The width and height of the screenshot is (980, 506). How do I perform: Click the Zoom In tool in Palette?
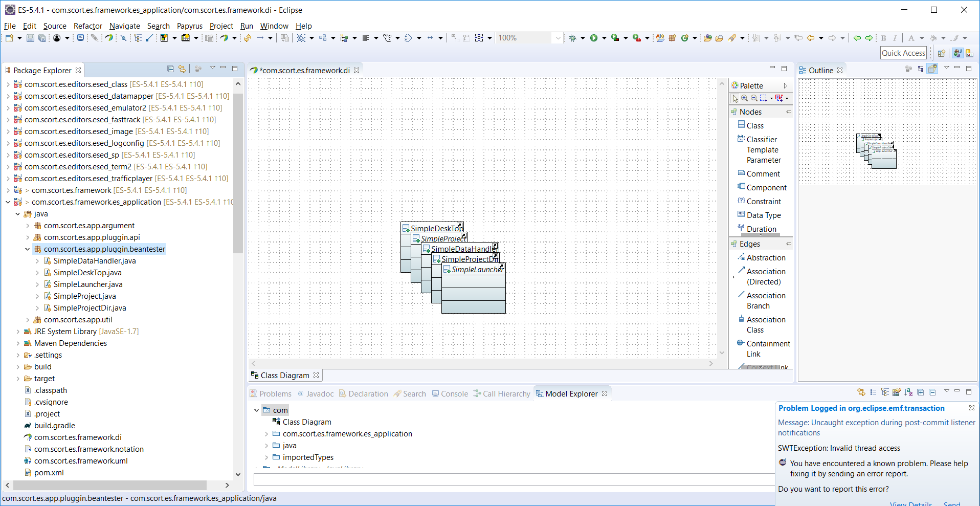tap(745, 98)
